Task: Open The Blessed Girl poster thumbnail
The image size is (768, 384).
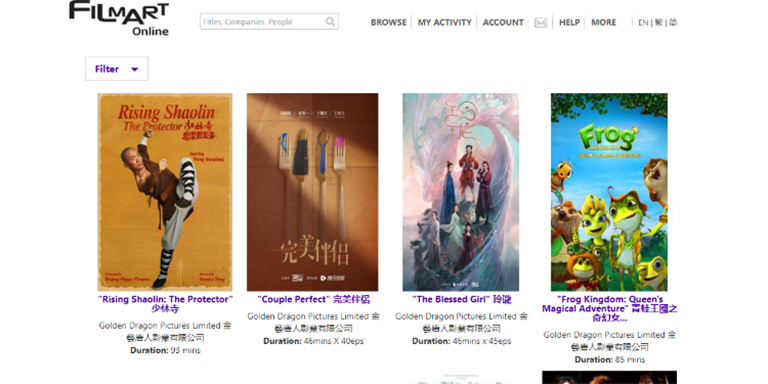Action: (461, 192)
